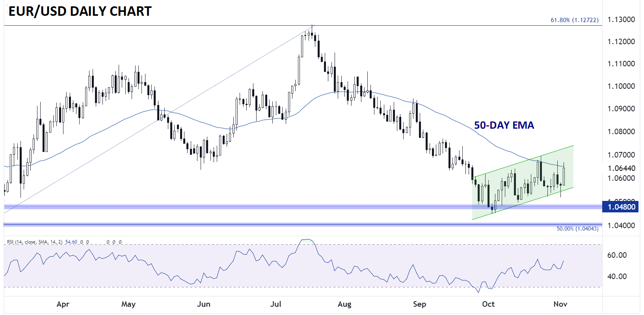Click the 1.12000 price axis label
The width and height of the screenshot is (644, 315).
click(x=622, y=41)
